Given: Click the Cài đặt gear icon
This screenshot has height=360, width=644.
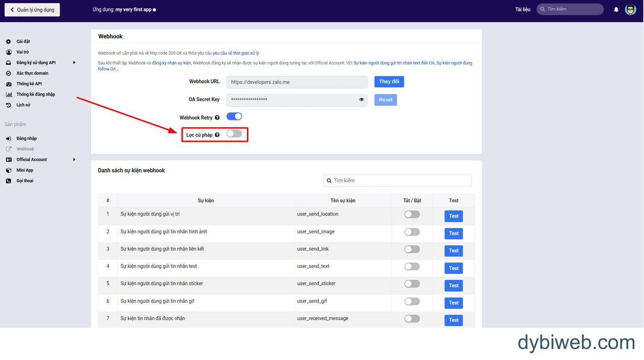Looking at the screenshot, I should click(8, 41).
